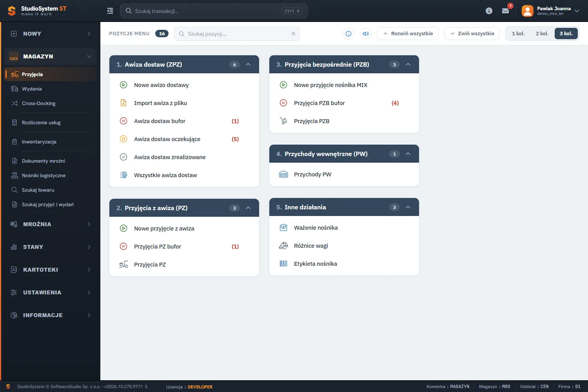Open Nośniki logistyczne in the sidebar
This screenshot has width=588, height=392.
point(50,176)
